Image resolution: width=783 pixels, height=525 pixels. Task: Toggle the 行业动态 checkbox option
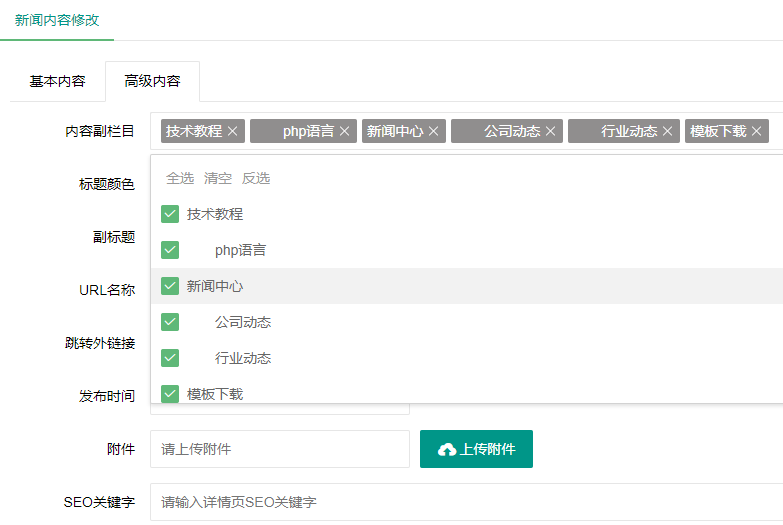[x=170, y=358]
